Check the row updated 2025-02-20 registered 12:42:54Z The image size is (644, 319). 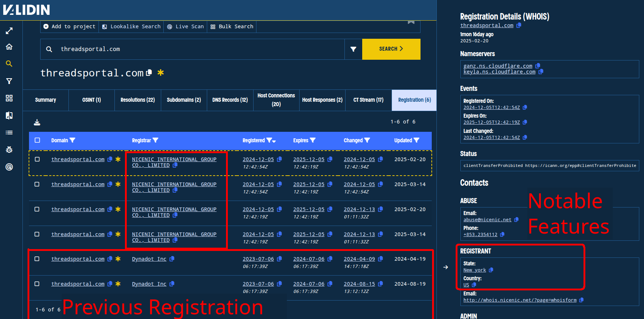[x=37, y=159]
